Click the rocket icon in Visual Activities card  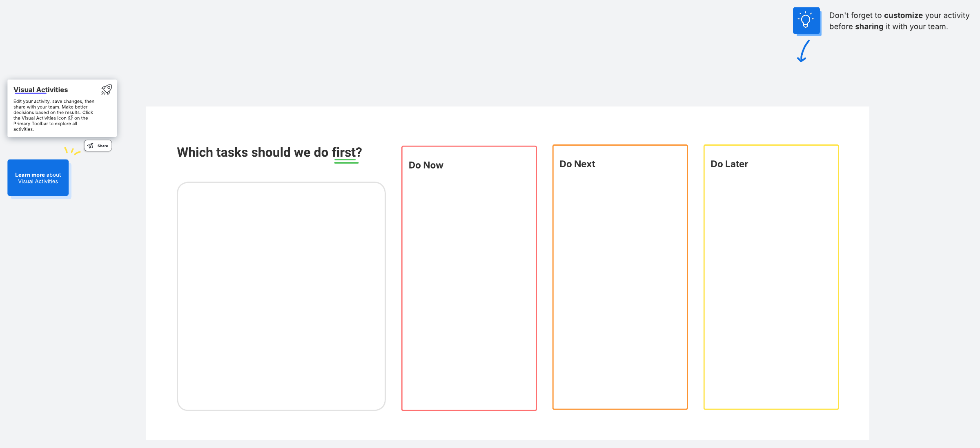tap(107, 90)
